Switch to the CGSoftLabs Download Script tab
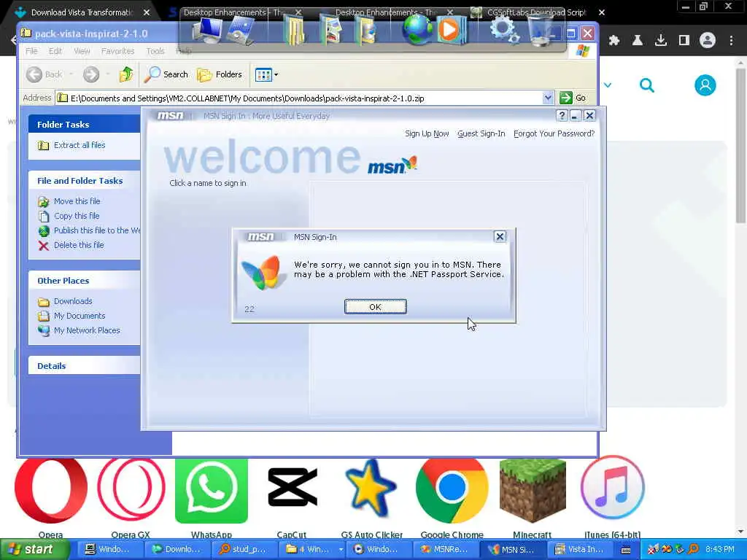This screenshot has height=560, width=747. point(536,12)
